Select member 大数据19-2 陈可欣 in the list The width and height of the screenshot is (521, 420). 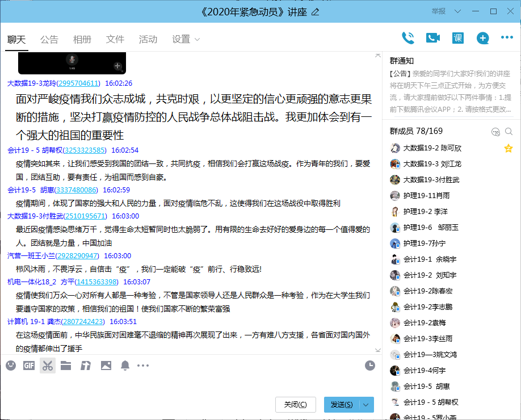[x=432, y=148]
